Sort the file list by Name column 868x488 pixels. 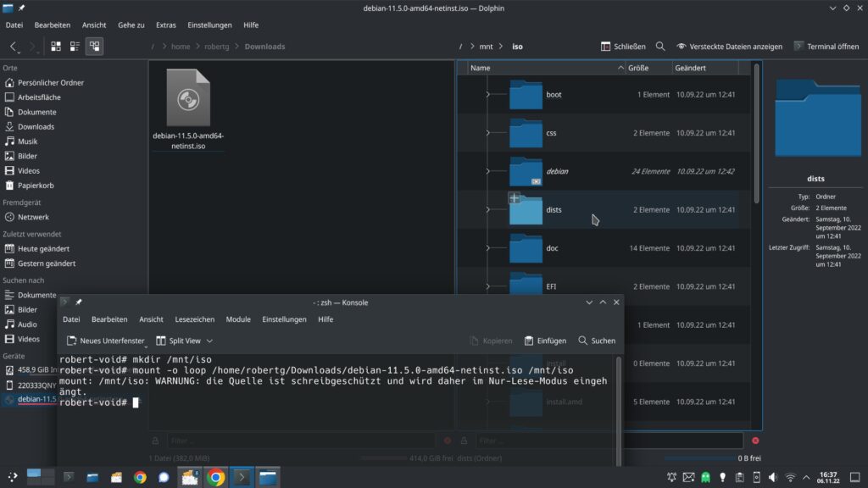(x=547, y=68)
